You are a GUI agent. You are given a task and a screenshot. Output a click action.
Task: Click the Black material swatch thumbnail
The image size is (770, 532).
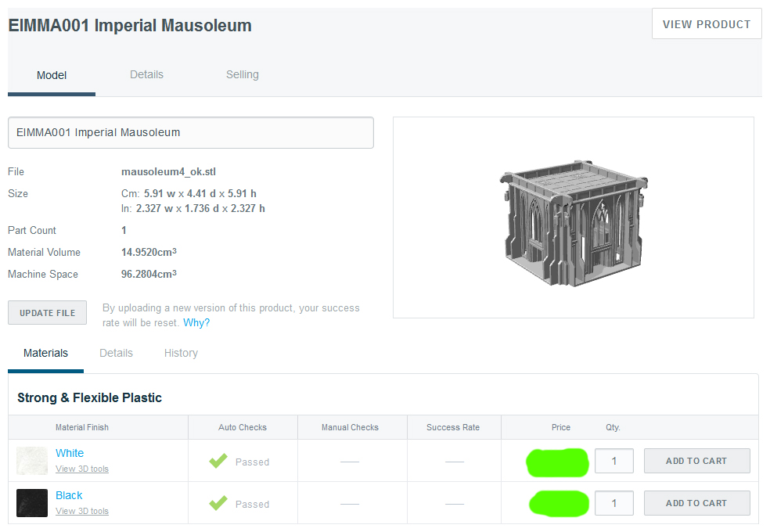pyautogui.click(x=32, y=503)
